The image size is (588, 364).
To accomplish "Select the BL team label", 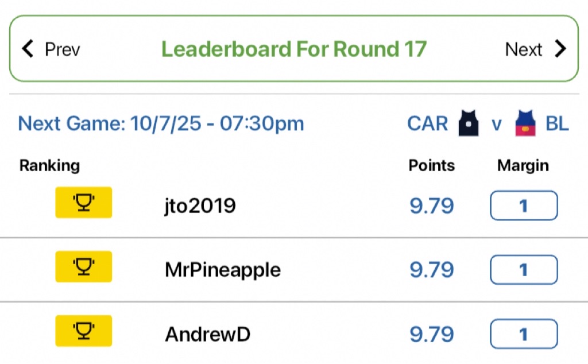I will [x=557, y=123].
